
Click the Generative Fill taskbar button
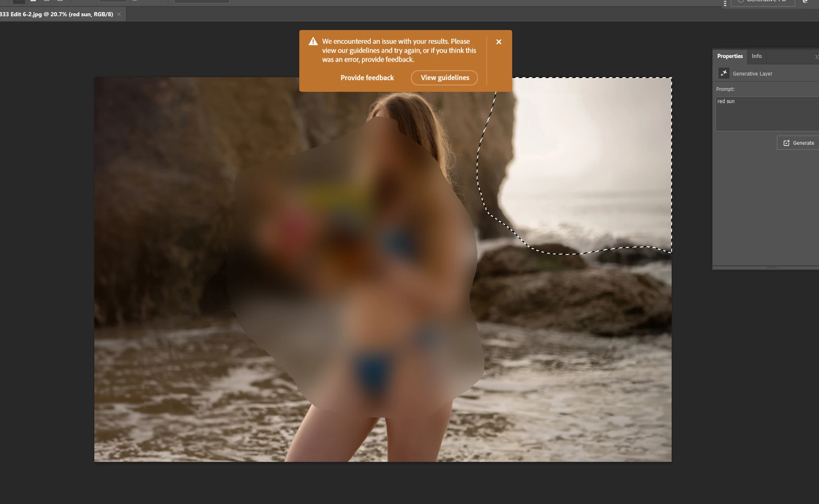click(763, 2)
